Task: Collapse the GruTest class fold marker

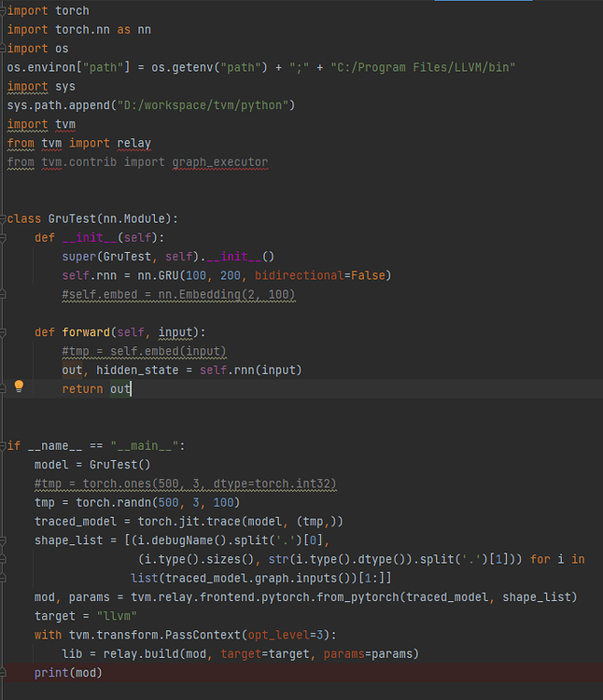Action: [4, 219]
